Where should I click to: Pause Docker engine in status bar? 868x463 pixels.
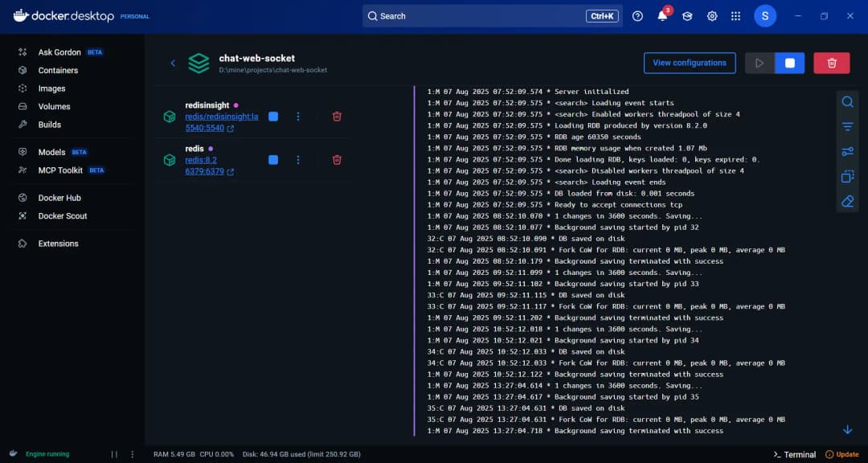114,454
